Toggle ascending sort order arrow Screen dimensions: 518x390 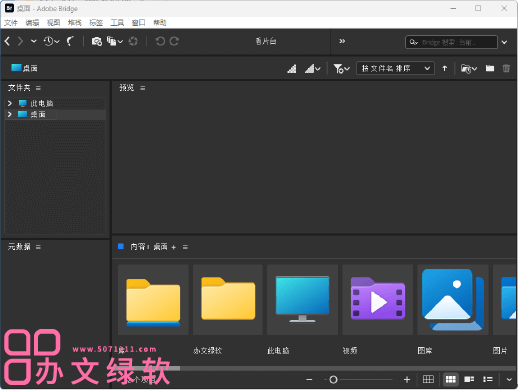444,68
